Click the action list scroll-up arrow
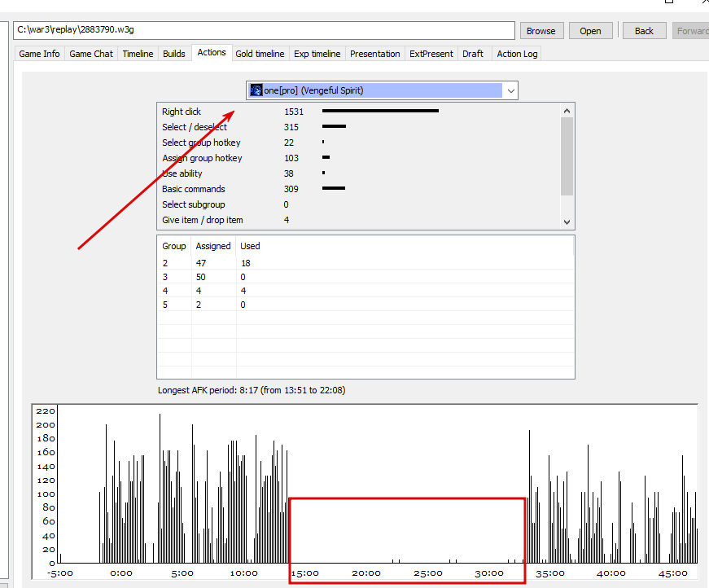 tap(567, 111)
